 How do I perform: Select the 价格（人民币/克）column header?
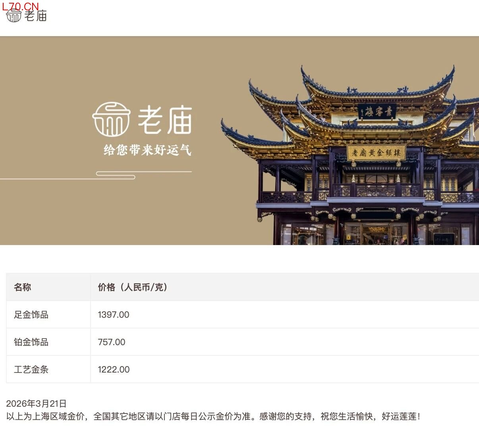pos(132,287)
